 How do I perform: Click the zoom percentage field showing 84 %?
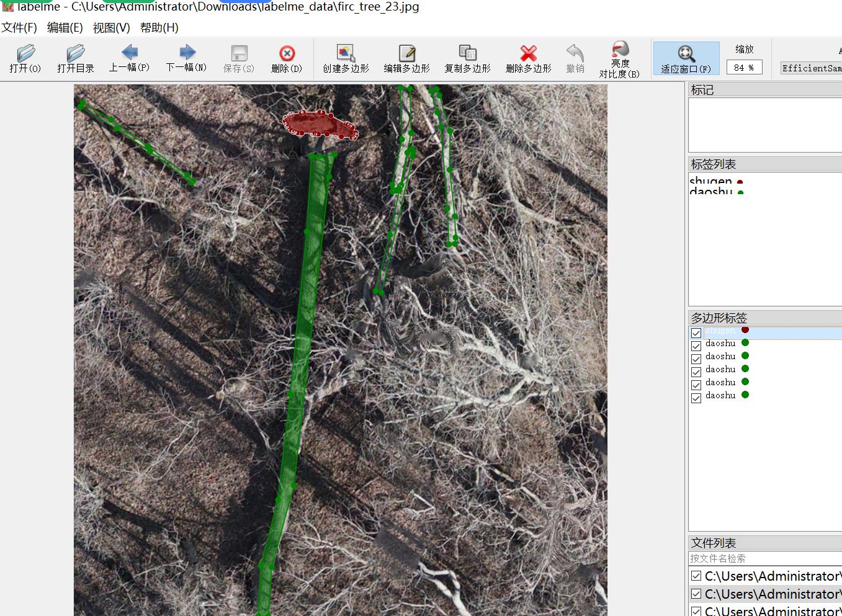pyautogui.click(x=743, y=68)
